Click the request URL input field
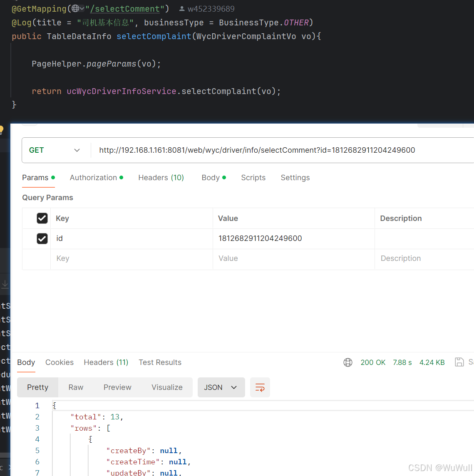Viewport: 474px width, 476px height. tap(283, 150)
